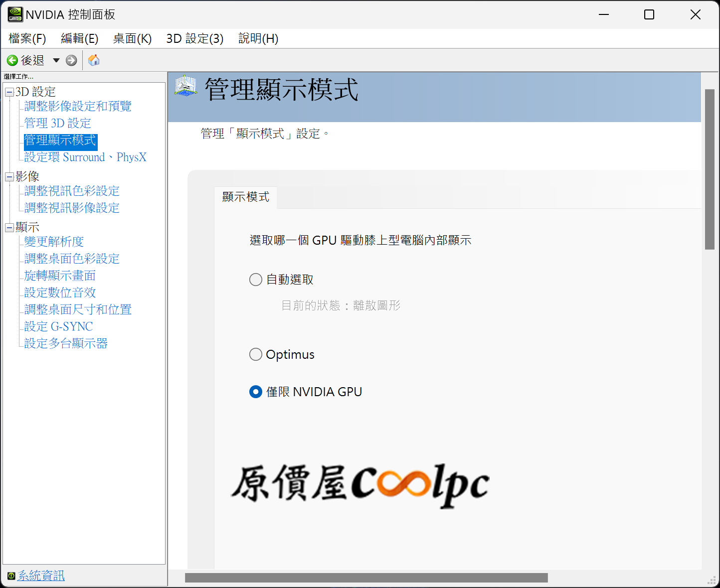Image resolution: width=720 pixels, height=588 pixels.
Task: Click the horizontal scrollbar thumb
Action: point(366,578)
